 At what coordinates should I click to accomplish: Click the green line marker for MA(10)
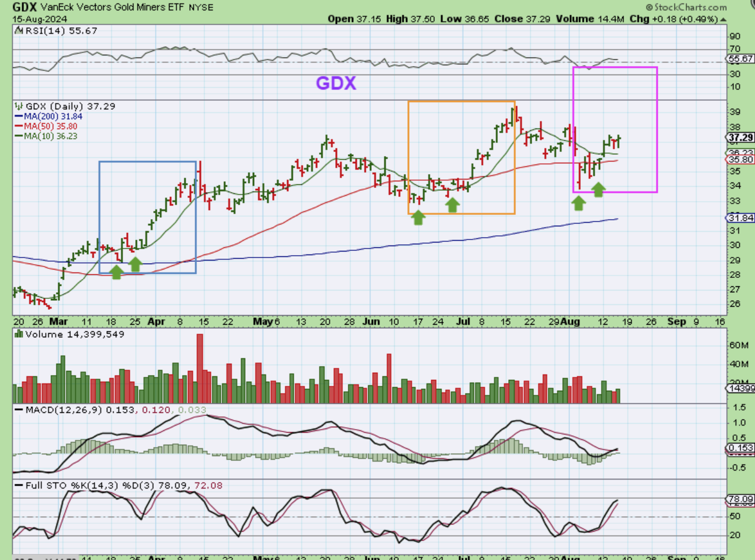tap(19, 136)
